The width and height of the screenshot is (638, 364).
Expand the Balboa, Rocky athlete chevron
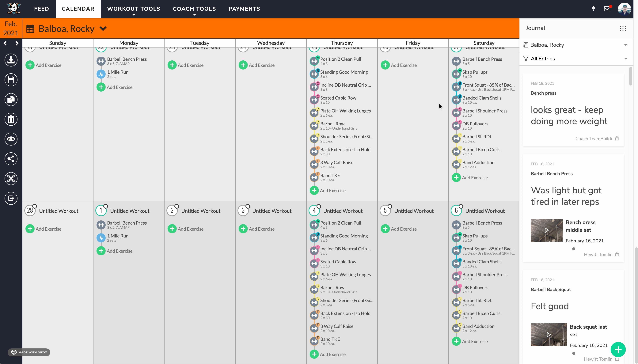click(103, 29)
